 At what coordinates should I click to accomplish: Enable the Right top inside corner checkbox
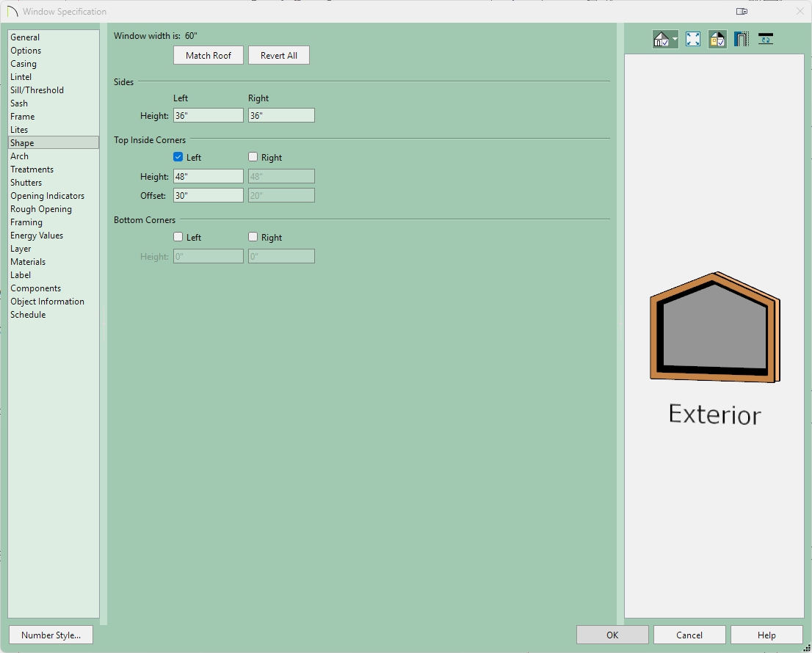pos(253,157)
